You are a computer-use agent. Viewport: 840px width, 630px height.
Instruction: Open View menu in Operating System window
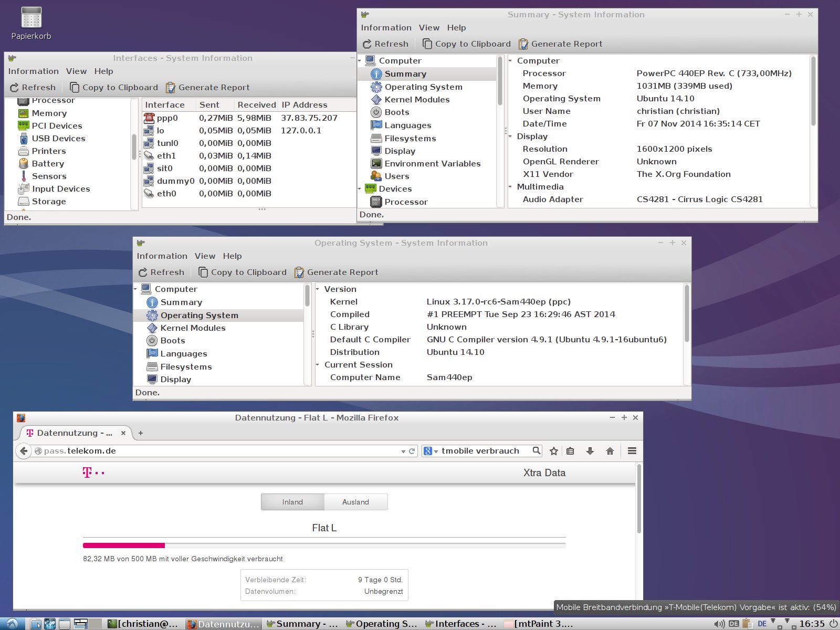tap(205, 256)
